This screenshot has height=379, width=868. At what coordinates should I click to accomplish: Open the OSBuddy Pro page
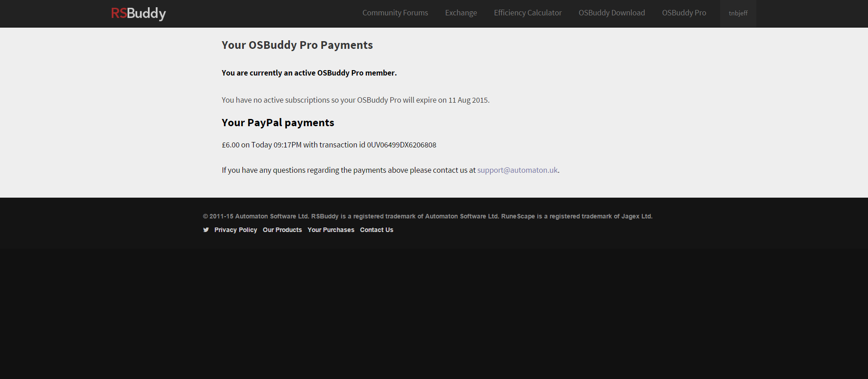[x=684, y=13]
